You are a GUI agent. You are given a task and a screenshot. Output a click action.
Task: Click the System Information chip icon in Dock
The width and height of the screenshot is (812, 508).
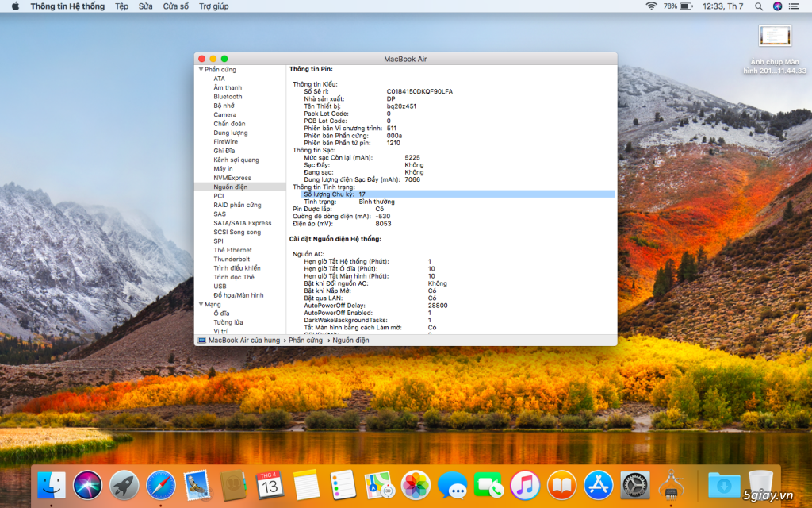click(x=671, y=485)
